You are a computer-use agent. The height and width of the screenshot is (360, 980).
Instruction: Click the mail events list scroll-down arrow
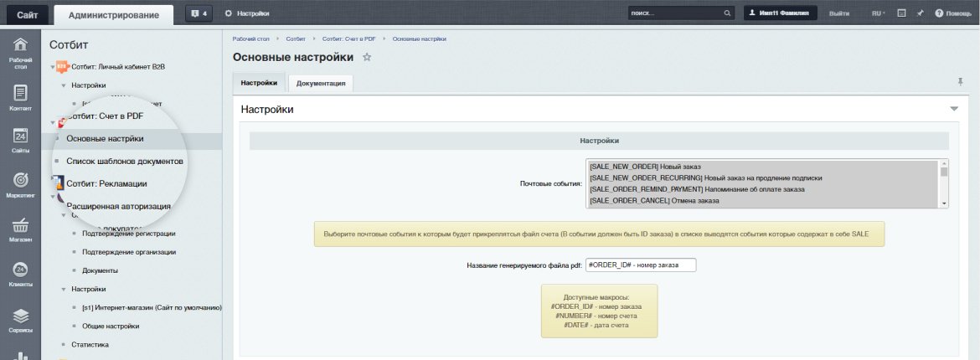[944, 203]
